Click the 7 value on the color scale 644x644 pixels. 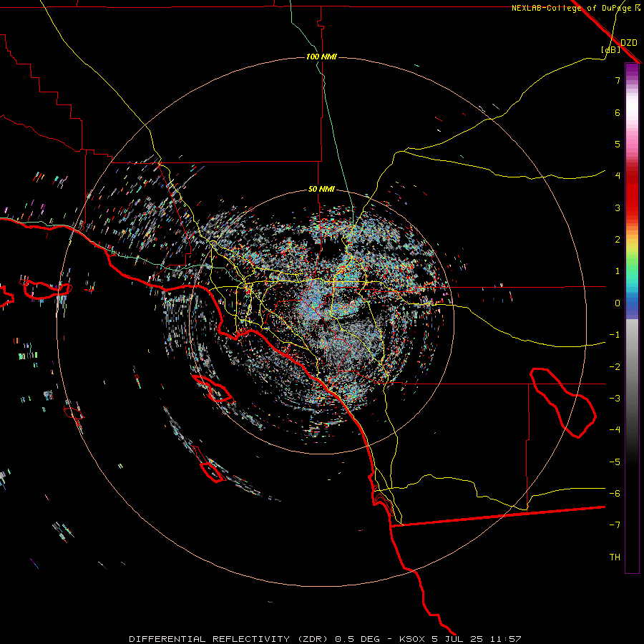(618, 81)
